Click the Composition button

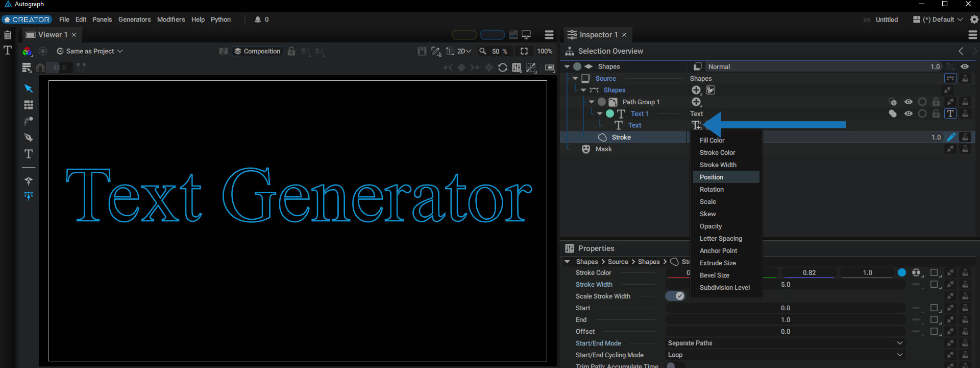click(x=257, y=51)
